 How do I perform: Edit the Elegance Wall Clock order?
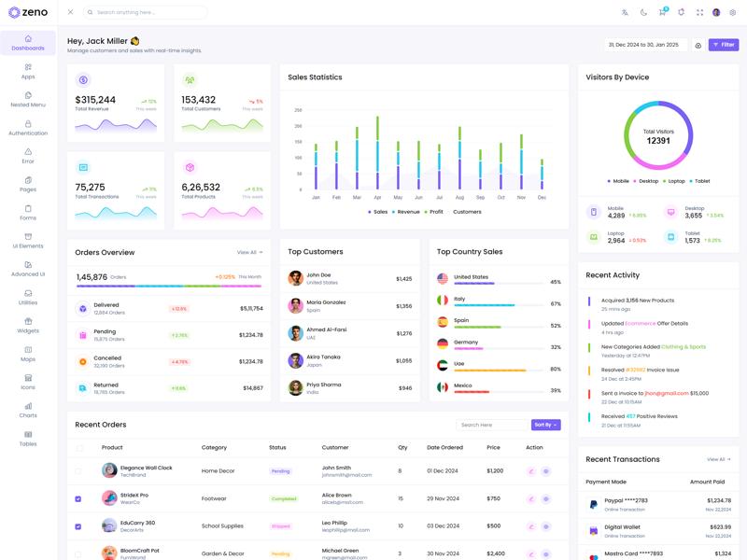coord(531,471)
